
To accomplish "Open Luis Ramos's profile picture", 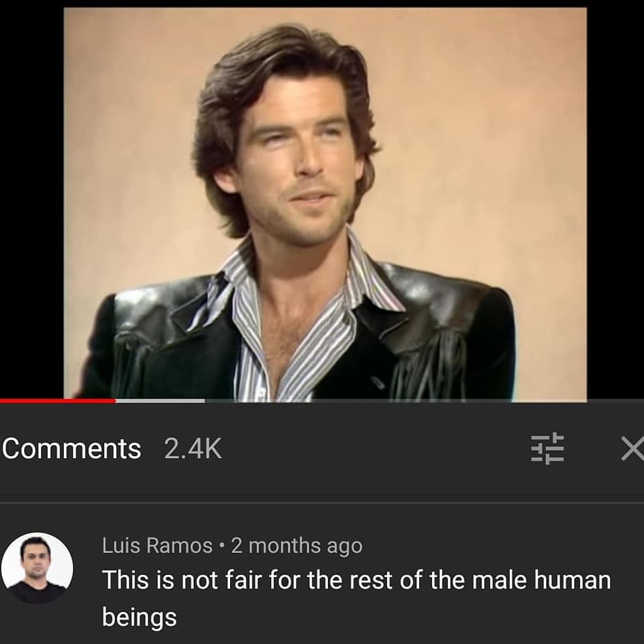I will (37, 568).
